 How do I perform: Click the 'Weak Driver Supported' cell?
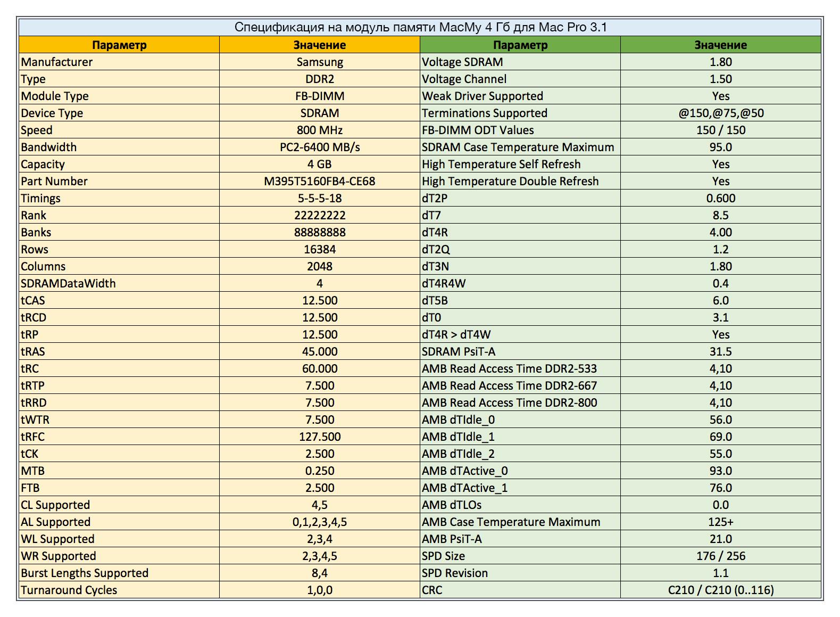point(520,96)
